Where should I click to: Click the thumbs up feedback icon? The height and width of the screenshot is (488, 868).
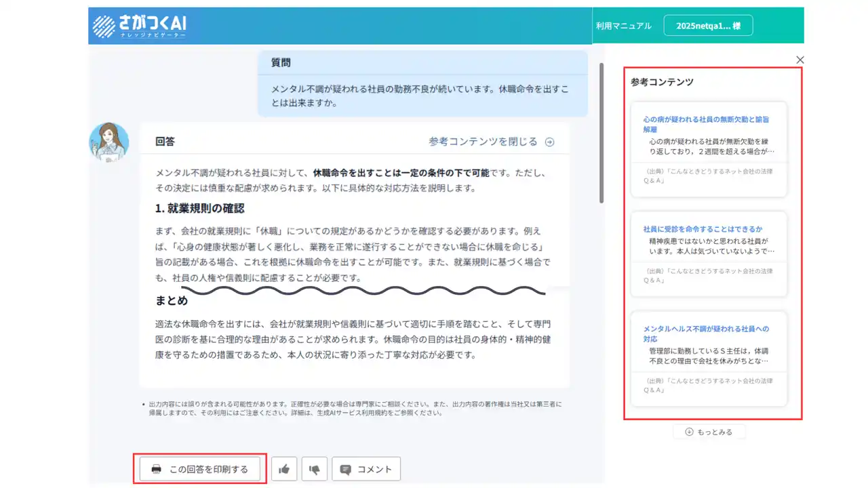284,469
